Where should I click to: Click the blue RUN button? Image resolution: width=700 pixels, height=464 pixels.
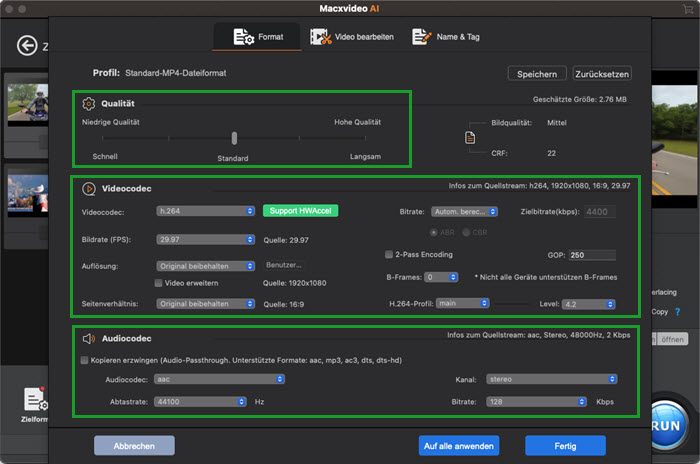[668, 426]
